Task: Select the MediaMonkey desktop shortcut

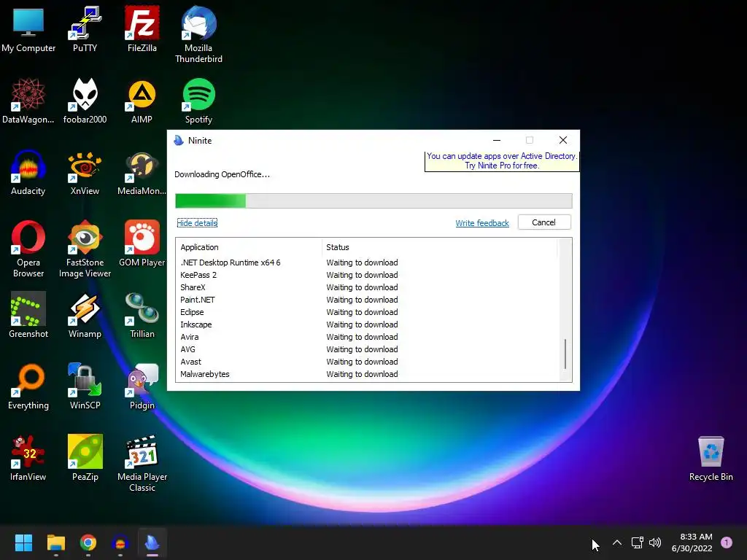Action: pos(142,172)
